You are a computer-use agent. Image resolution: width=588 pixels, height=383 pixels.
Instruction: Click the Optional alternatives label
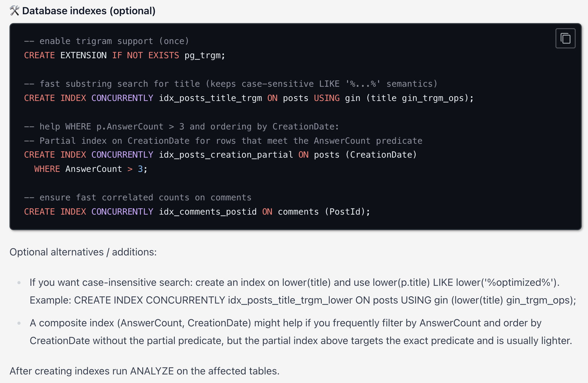point(83,252)
